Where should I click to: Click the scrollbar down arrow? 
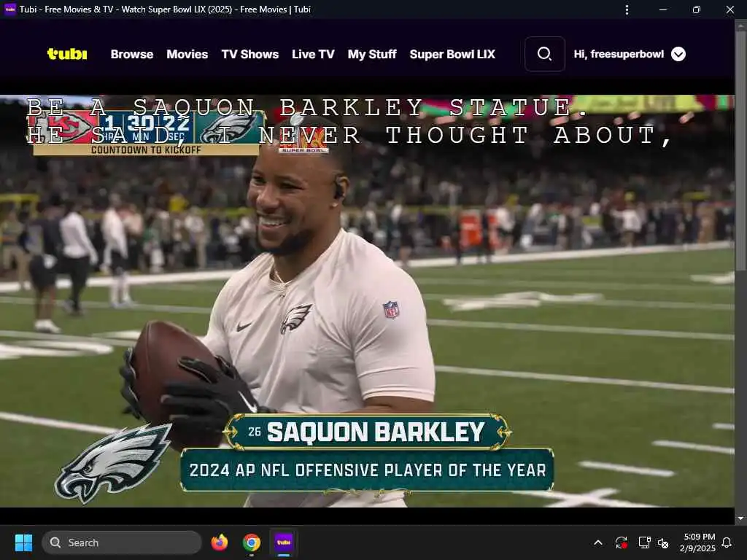click(x=740, y=518)
